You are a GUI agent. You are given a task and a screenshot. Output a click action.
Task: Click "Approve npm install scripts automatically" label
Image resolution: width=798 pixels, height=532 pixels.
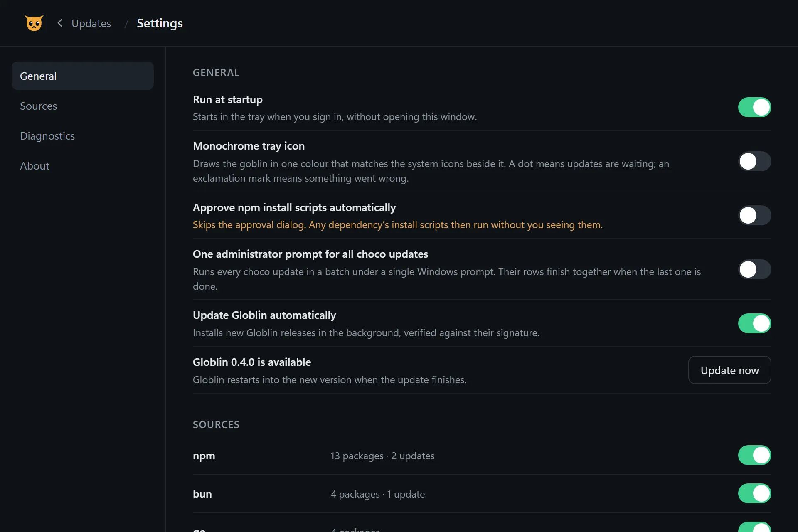pos(294,207)
